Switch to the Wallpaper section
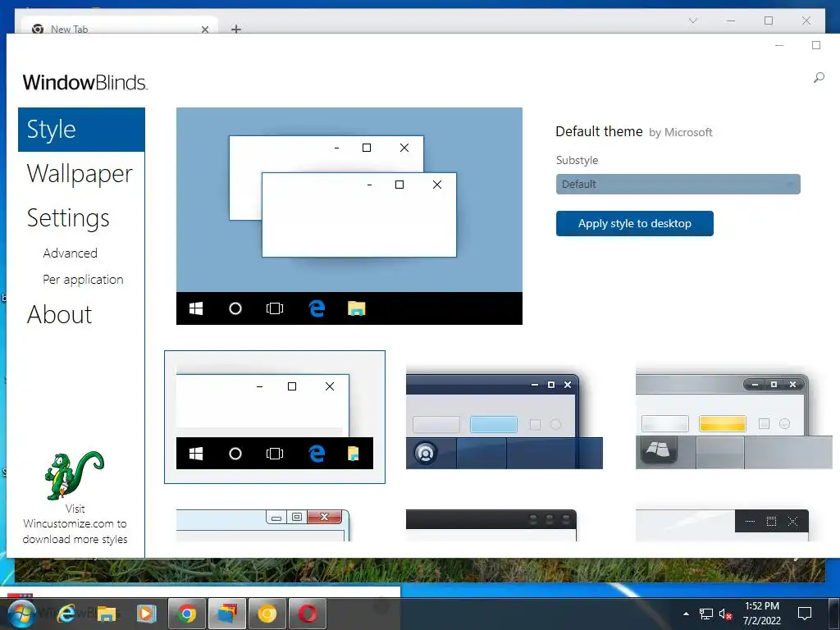The width and height of the screenshot is (840, 630). pyautogui.click(x=80, y=174)
